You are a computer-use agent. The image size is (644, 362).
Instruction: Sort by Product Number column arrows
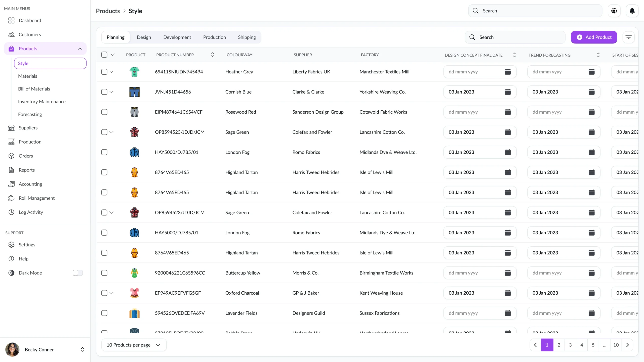[x=213, y=55]
